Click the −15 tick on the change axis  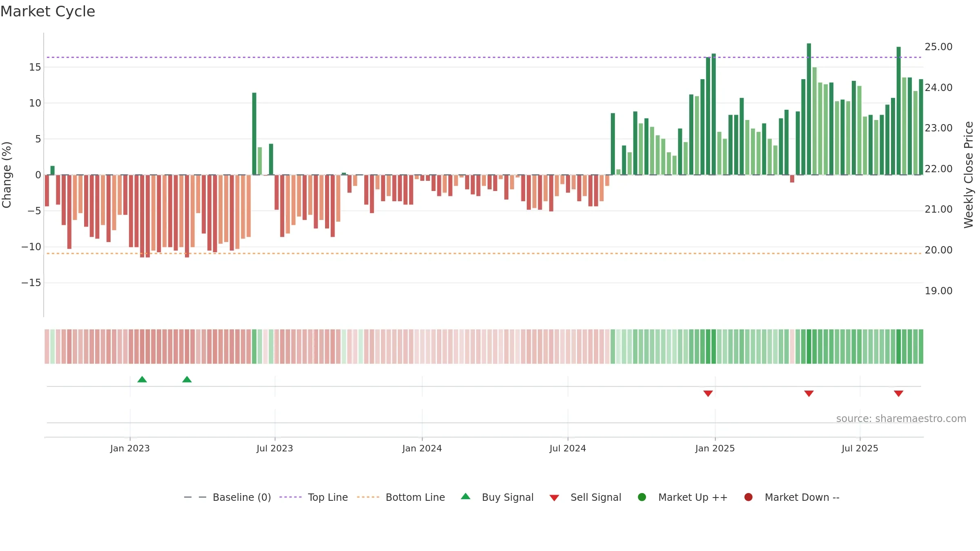pos(31,283)
